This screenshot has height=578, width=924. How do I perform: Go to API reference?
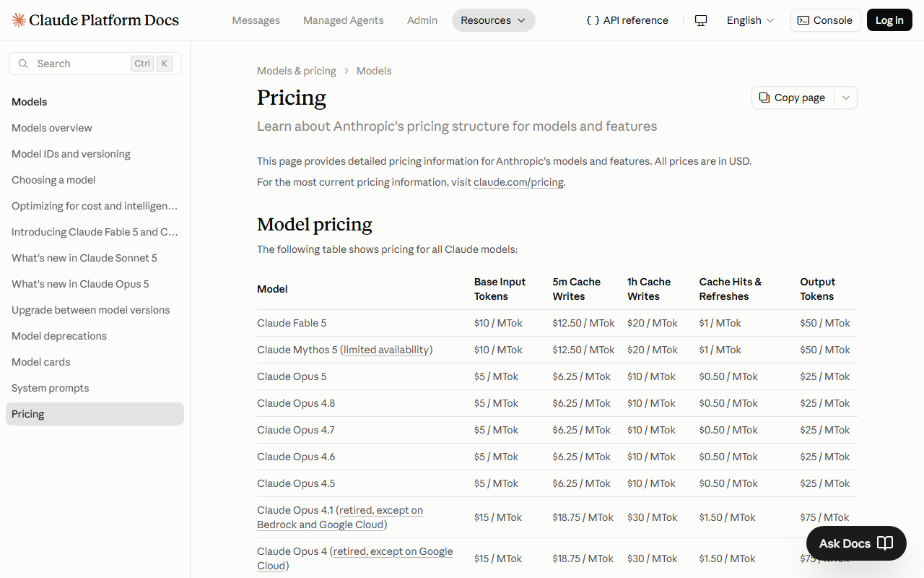click(627, 20)
